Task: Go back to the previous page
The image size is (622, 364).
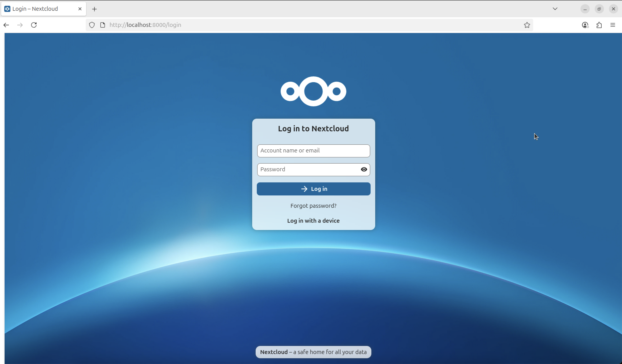Action: (x=6, y=25)
